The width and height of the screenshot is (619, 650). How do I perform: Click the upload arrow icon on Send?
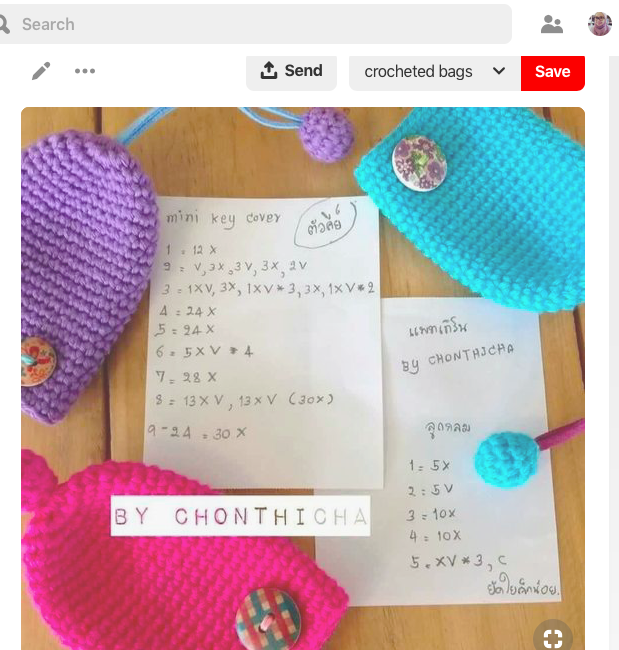pos(269,70)
